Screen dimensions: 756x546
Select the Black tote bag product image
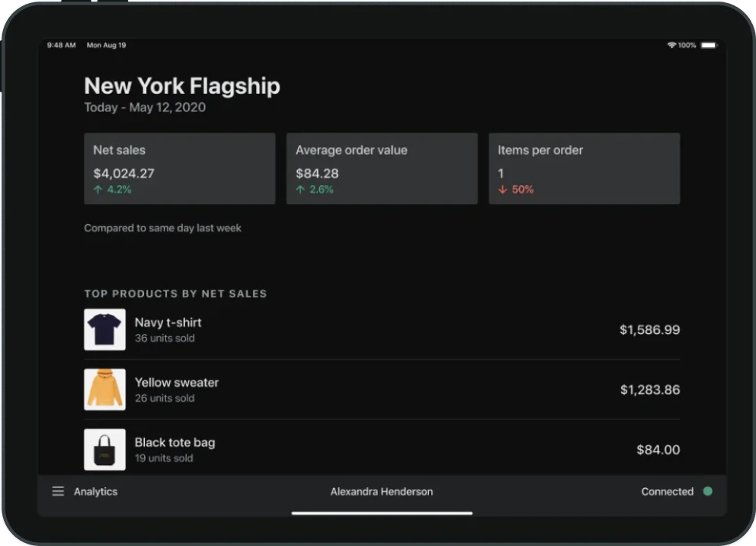pos(104,449)
